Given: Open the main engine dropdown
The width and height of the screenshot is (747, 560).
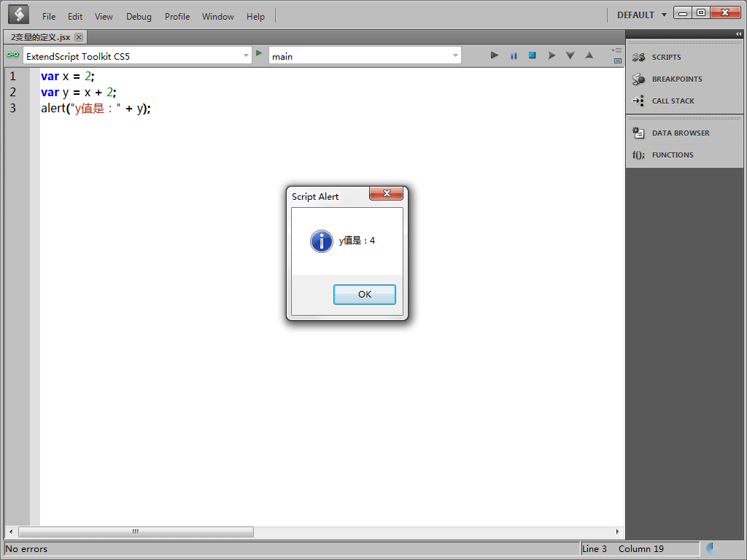Looking at the screenshot, I should (365, 56).
